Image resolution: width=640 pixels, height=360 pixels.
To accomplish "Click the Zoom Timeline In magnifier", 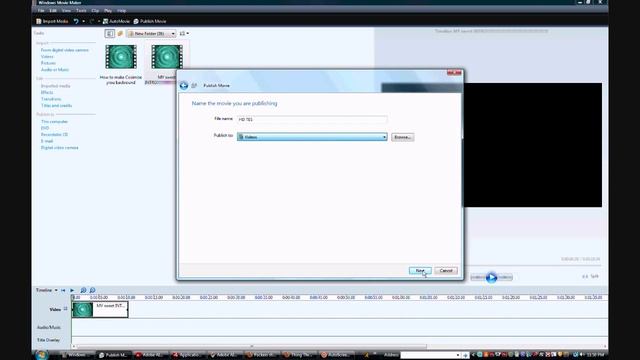I will [83, 290].
